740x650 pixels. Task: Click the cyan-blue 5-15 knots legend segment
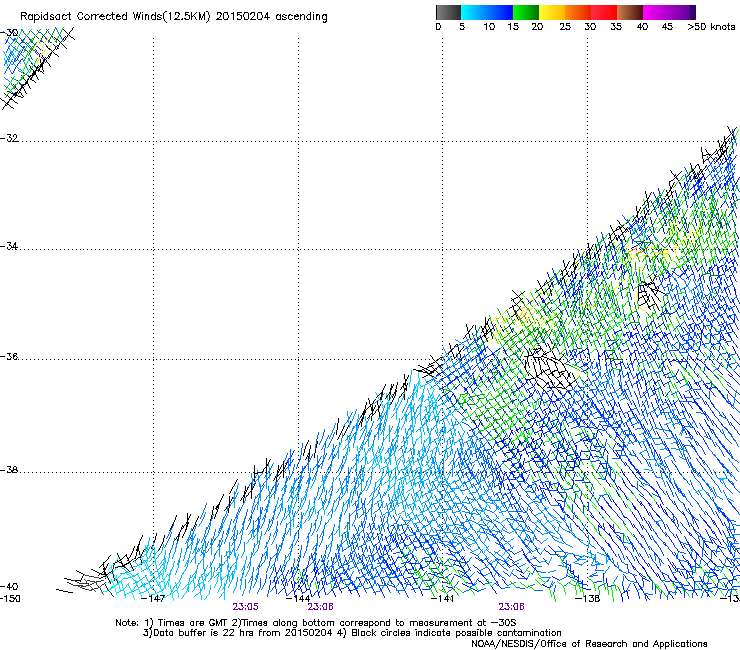click(487, 12)
